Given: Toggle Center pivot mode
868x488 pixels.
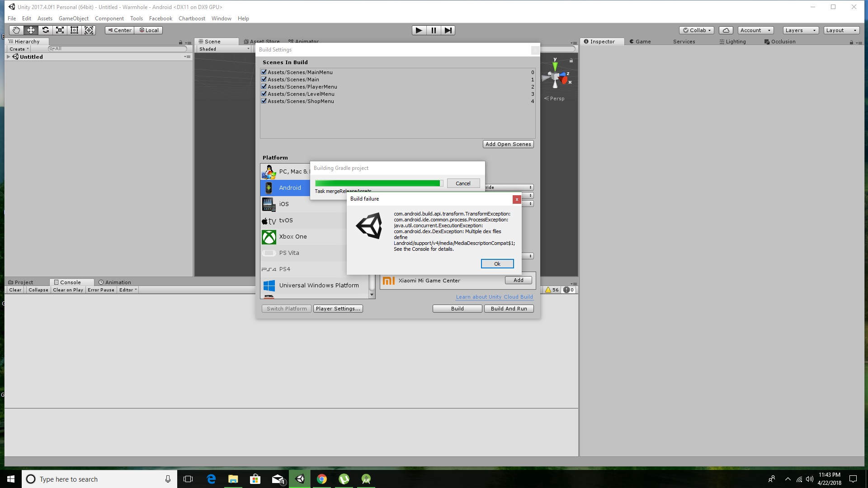Looking at the screenshot, I should [x=120, y=30].
